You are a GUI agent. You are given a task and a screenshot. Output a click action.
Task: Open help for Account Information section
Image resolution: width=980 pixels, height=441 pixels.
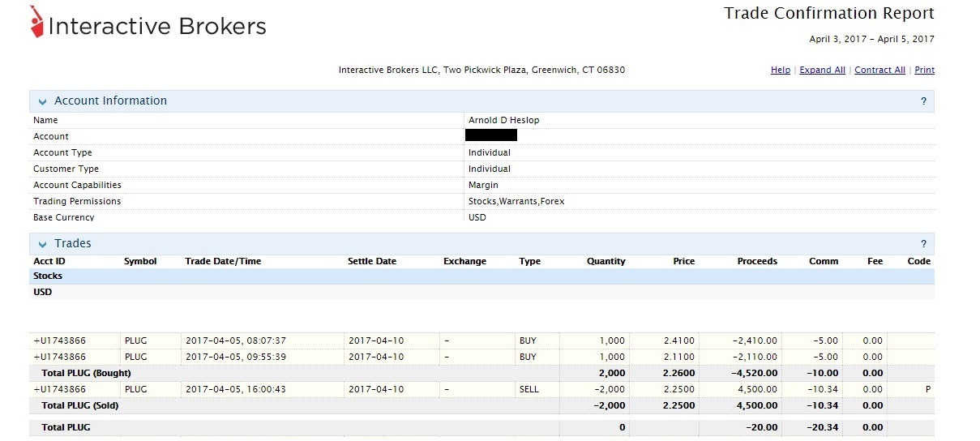(x=923, y=101)
